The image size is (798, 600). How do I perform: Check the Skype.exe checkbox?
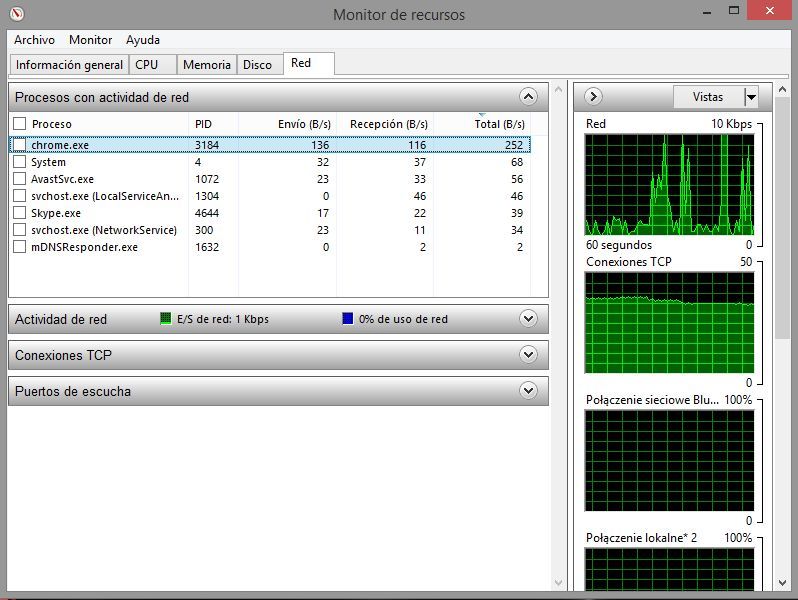click(19, 213)
